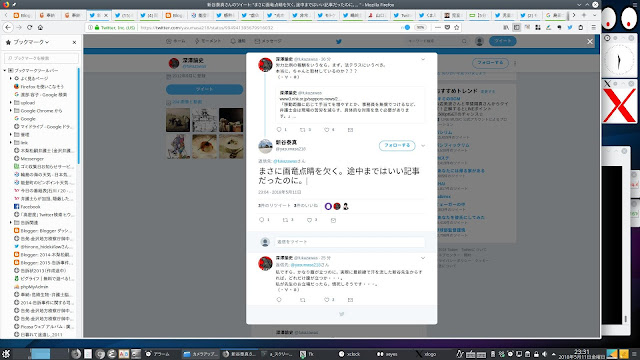Screen dimensions: 640x360
Task: Open the Library icon in Firefox toolbar
Action: click(506, 27)
